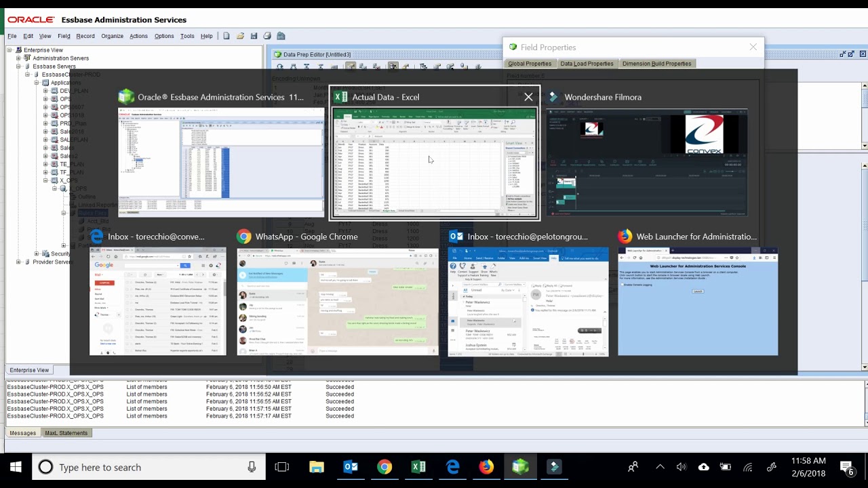Switch to Messages tab

(x=22, y=432)
